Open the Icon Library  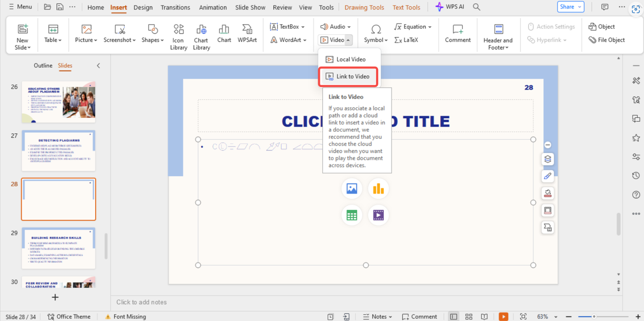179,37
